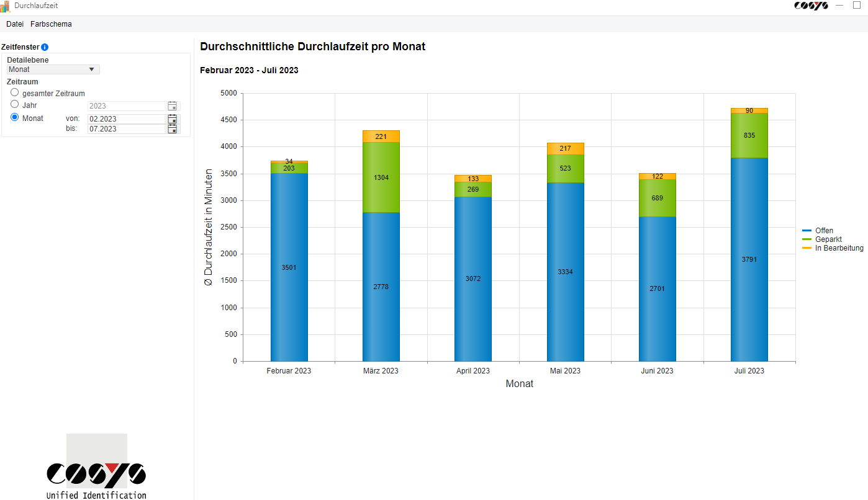Click the Mai 2023 green segment 523
This screenshot has height=500, width=868.
[x=566, y=168]
